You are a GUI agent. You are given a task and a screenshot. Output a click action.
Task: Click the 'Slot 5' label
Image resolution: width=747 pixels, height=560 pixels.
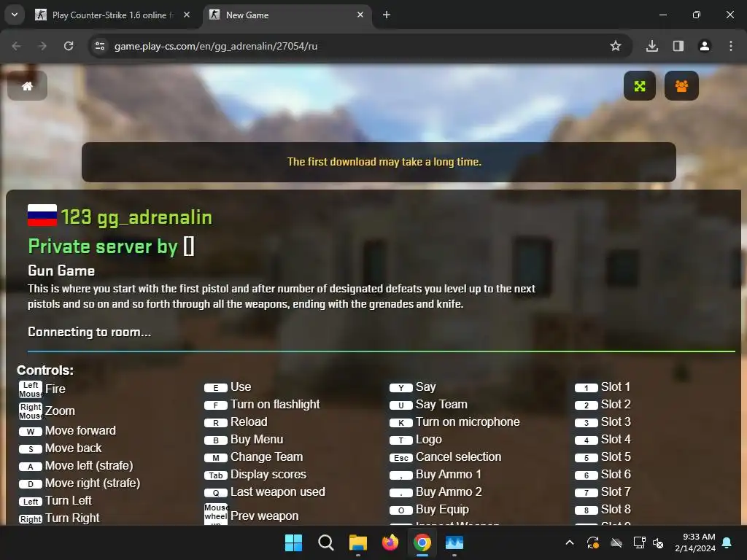tap(616, 456)
